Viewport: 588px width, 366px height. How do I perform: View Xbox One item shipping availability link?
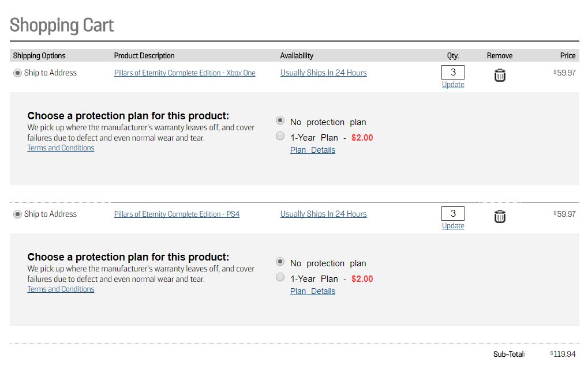point(323,73)
